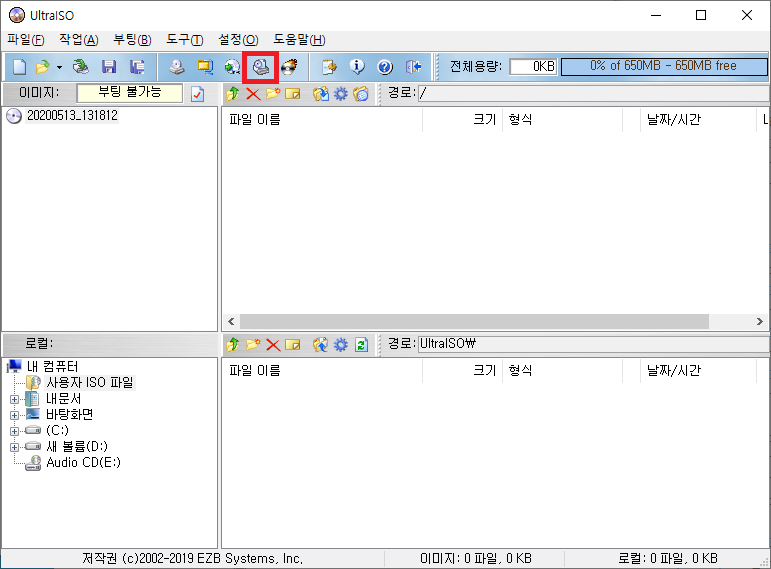
Task: Expand the 새 볼륨(D:) drive node
Action: (x=14, y=447)
